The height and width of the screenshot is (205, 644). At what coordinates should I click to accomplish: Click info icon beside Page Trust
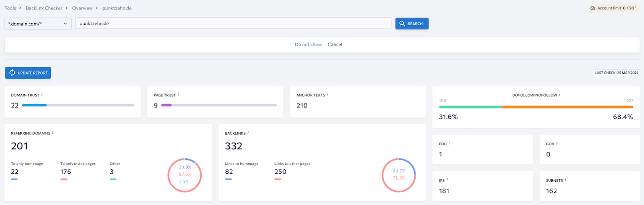[x=178, y=94]
